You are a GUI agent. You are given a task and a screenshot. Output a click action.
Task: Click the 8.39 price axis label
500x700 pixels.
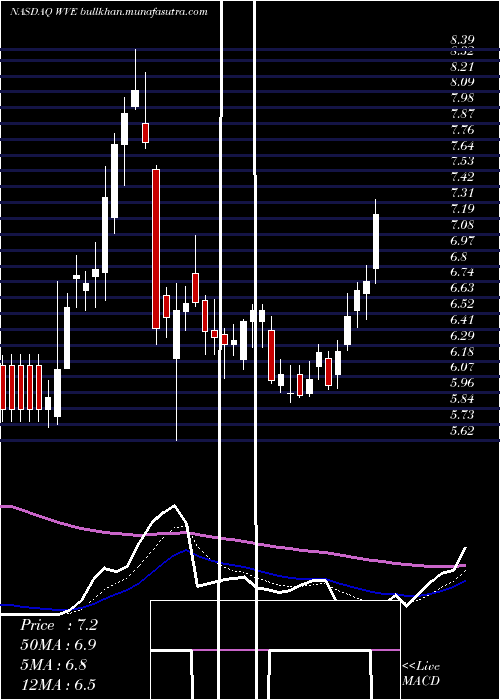[x=462, y=40]
